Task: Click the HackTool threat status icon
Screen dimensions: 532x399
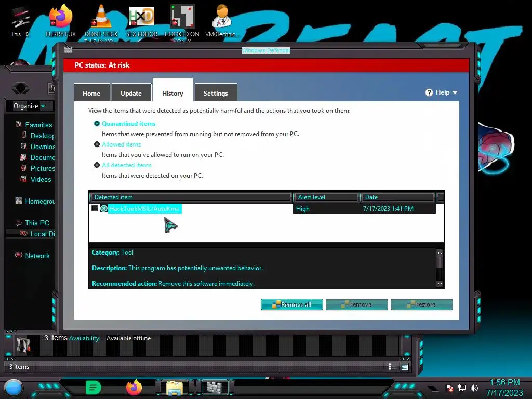Action: point(104,208)
